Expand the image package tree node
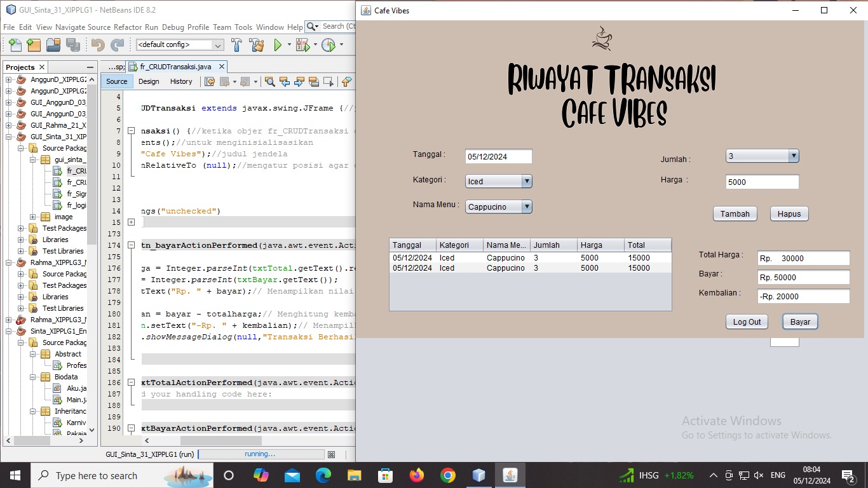 33,217
